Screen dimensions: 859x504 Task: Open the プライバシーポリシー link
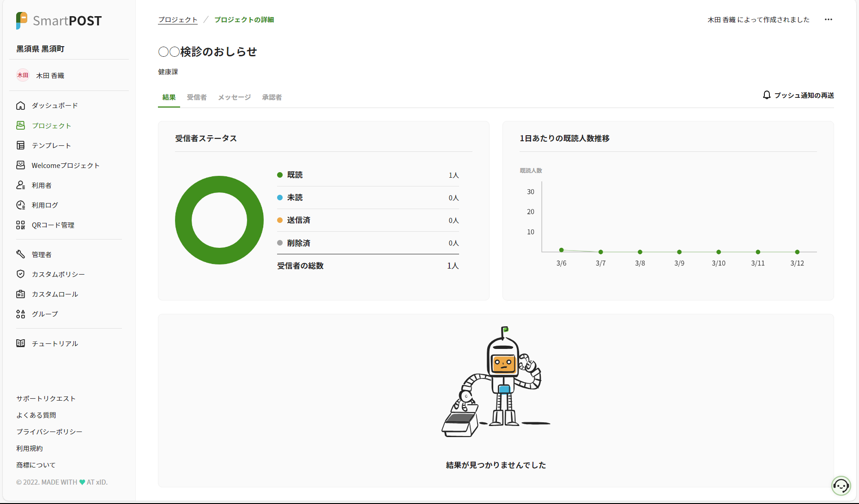(49, 432)
